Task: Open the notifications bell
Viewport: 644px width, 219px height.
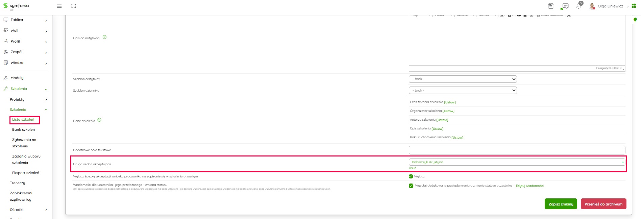Action: (578, 6)
